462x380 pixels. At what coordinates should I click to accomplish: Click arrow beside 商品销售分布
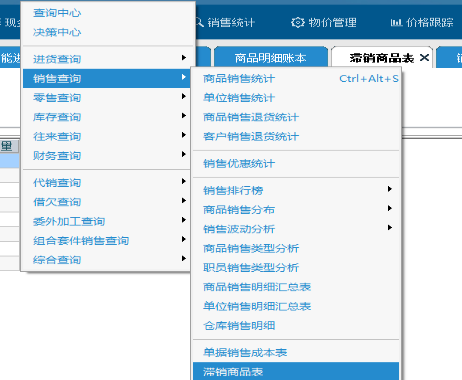(x=390, y=208)
